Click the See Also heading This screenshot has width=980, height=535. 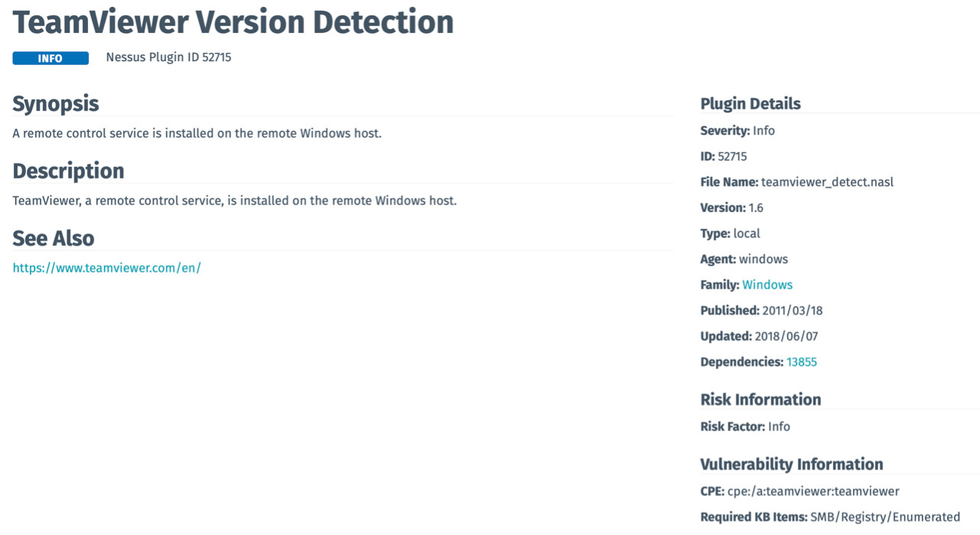coord(53,238)
